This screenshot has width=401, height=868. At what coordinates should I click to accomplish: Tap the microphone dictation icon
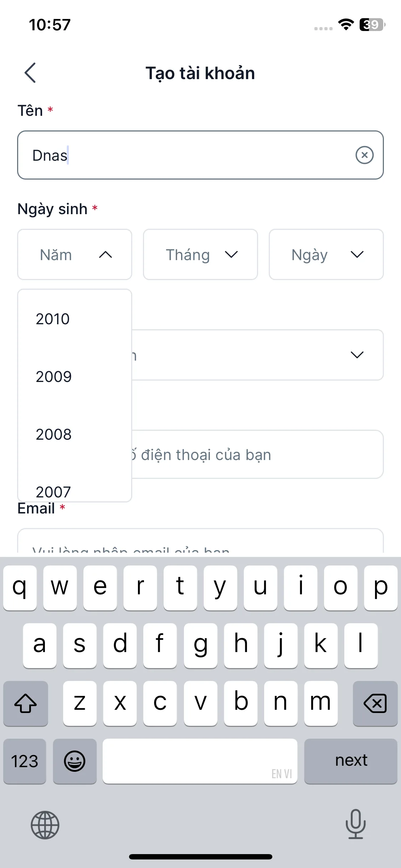point(355,824)
